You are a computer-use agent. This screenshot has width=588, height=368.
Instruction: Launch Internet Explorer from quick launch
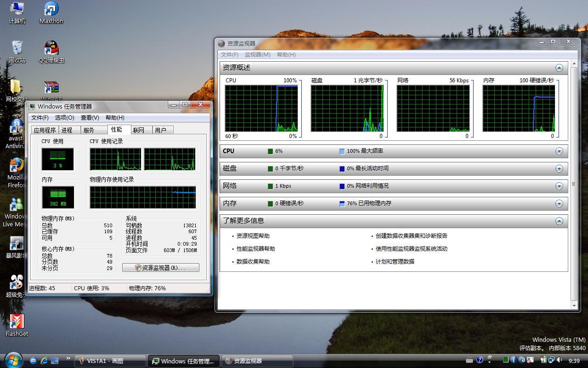(x=44, y=361)
